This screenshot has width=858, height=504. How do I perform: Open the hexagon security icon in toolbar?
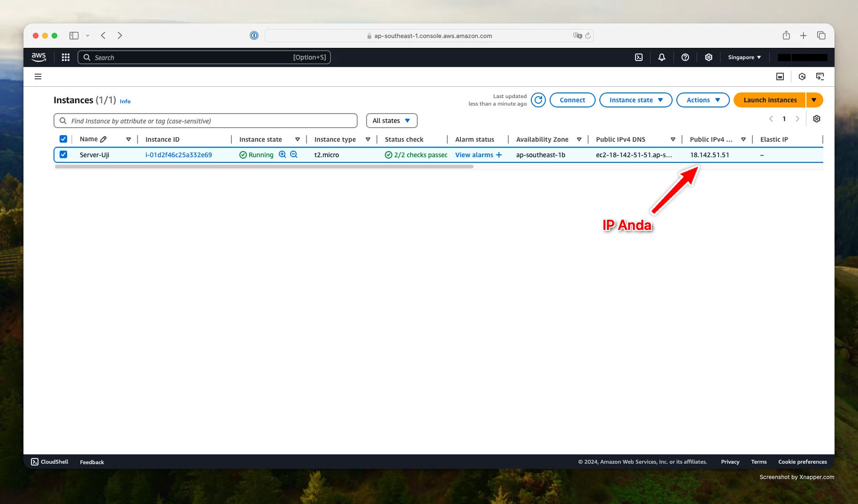(802, 76)
